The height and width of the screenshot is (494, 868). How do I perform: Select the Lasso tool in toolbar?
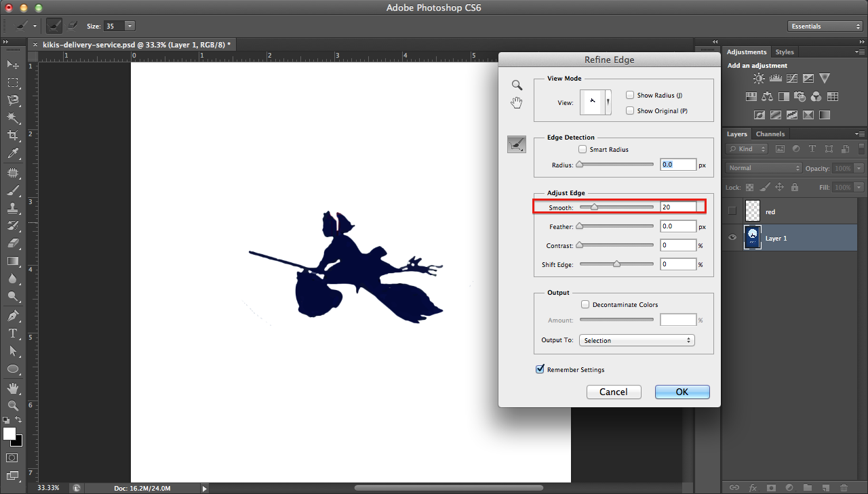pos(13,100)
